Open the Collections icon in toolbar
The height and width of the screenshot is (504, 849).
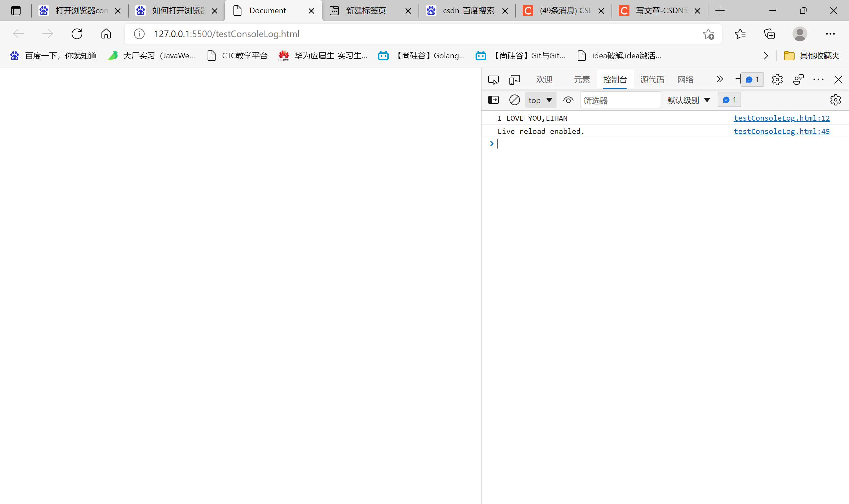(769, 34)
